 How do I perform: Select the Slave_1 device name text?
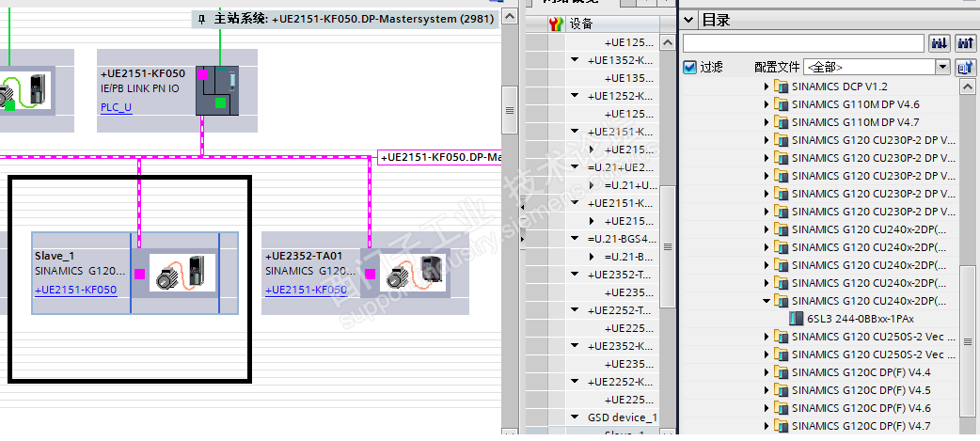(55, 256)
